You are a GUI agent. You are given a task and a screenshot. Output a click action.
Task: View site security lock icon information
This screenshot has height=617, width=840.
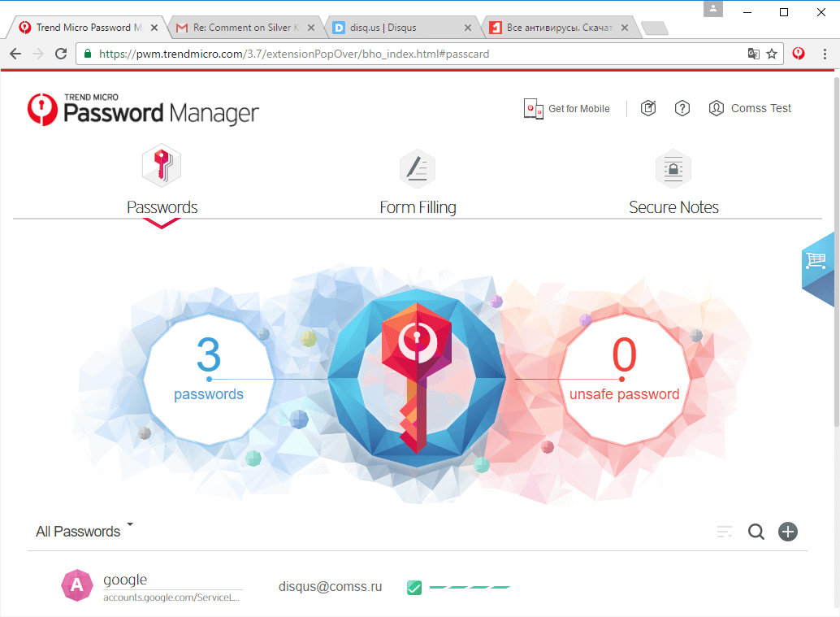point(88,54)
